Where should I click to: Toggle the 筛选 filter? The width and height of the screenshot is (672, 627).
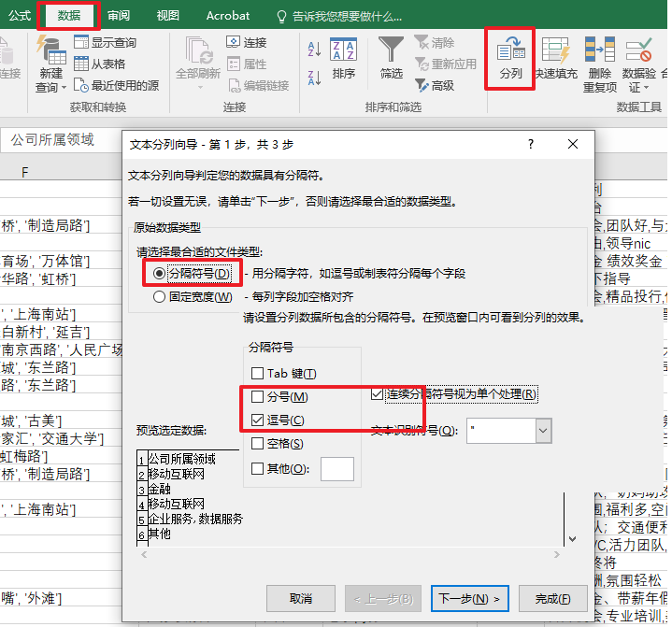[391, 58]
